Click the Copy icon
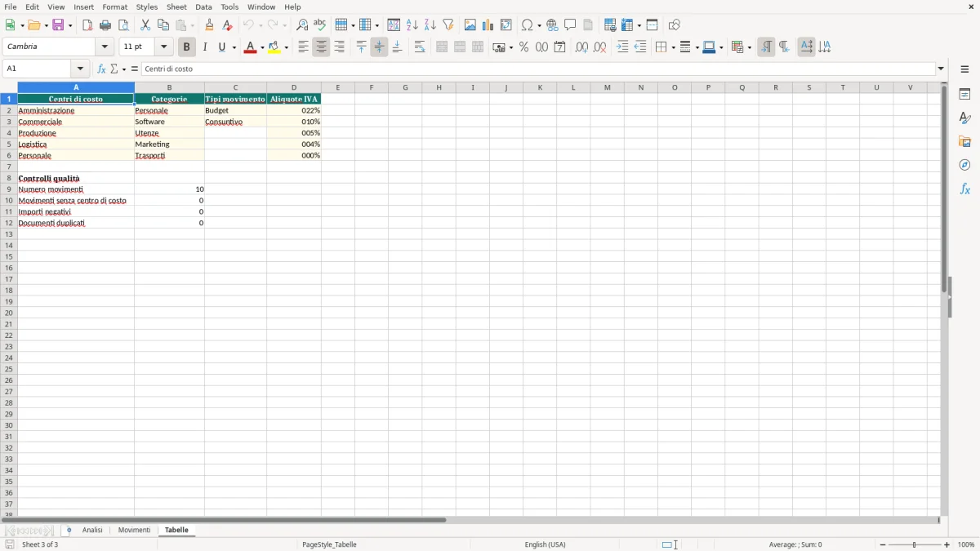 point(163,25)
